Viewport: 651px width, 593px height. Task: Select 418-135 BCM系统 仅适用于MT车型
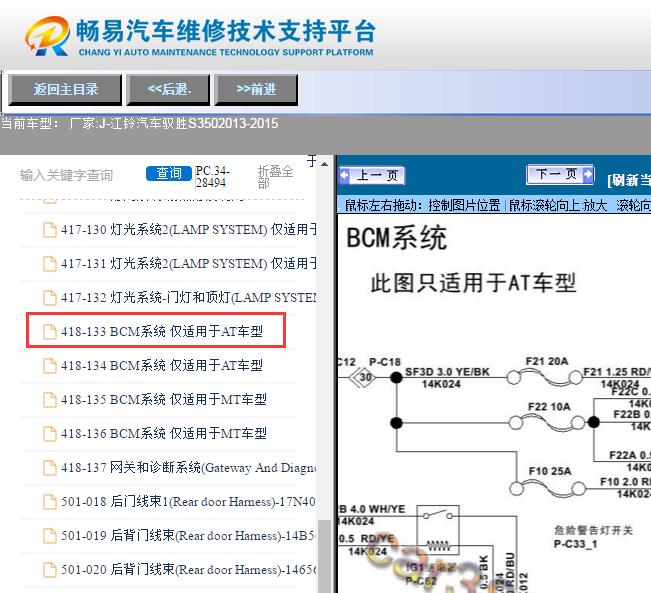click(164, 399)
